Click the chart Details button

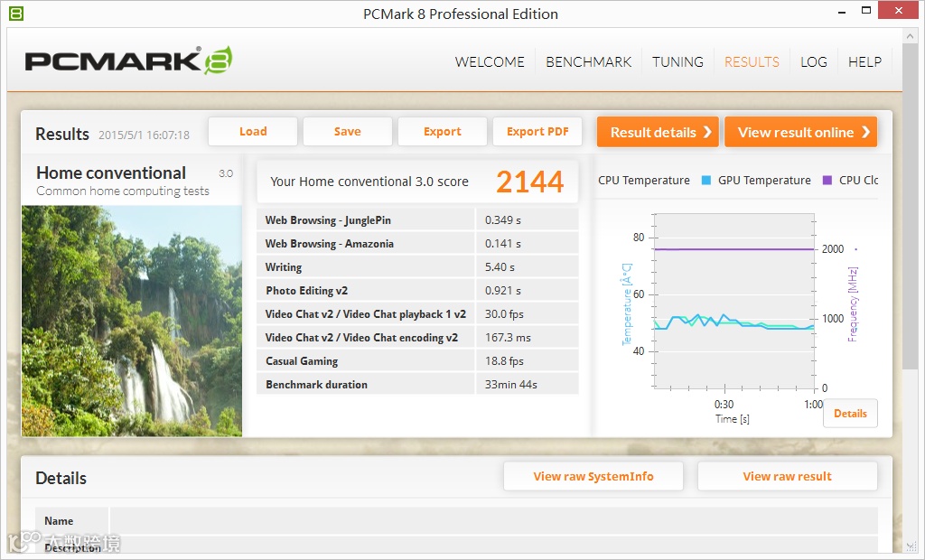tap(850, 413)
